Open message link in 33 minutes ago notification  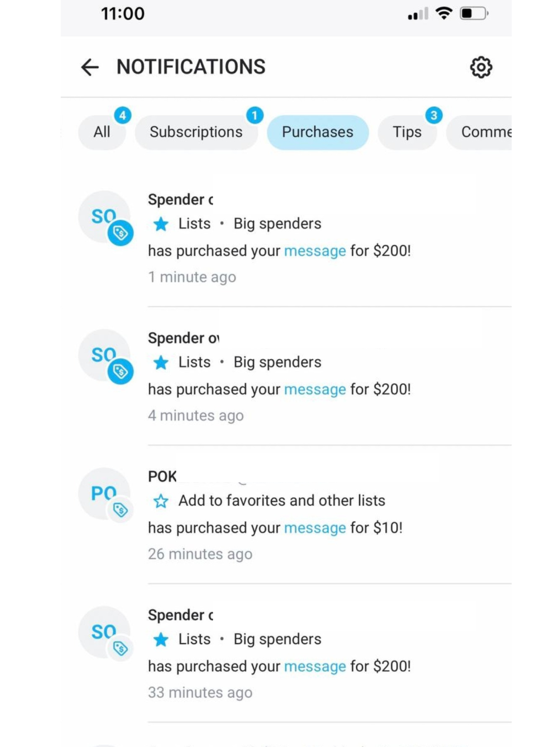pos(315,666)
